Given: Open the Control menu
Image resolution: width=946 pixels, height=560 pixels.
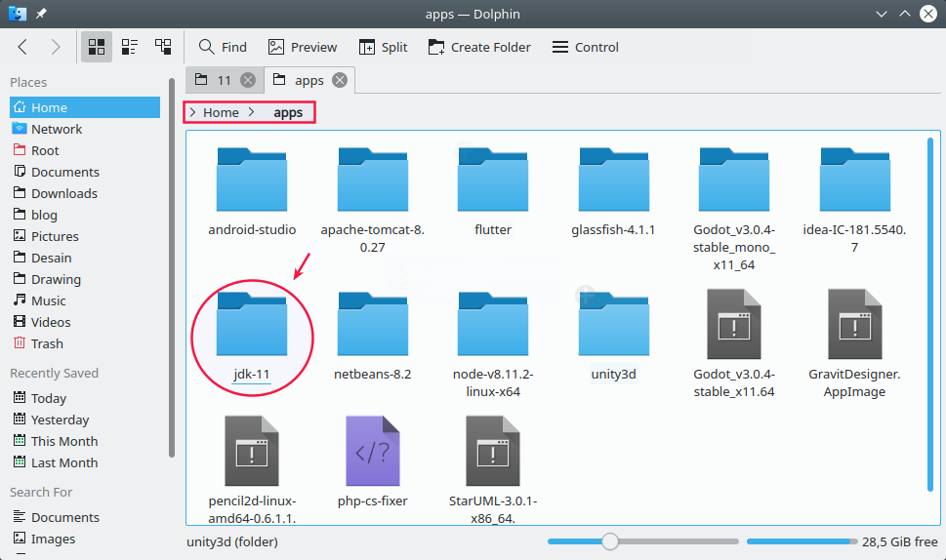Looking at the screenshot, I should [x=585, y=47].
